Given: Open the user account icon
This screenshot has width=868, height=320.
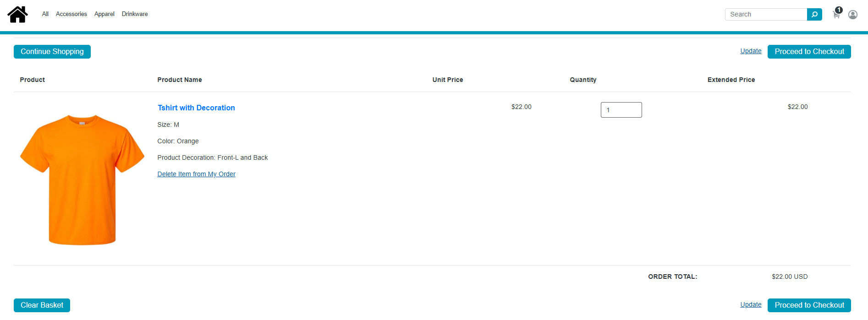Looking at the screenshot, I should [852, 15].
